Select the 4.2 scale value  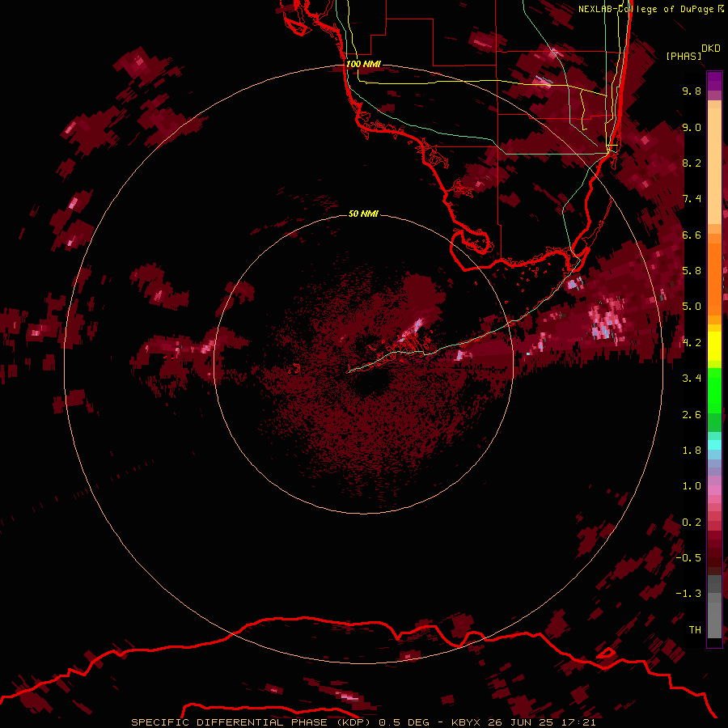(x=692, y=343)
